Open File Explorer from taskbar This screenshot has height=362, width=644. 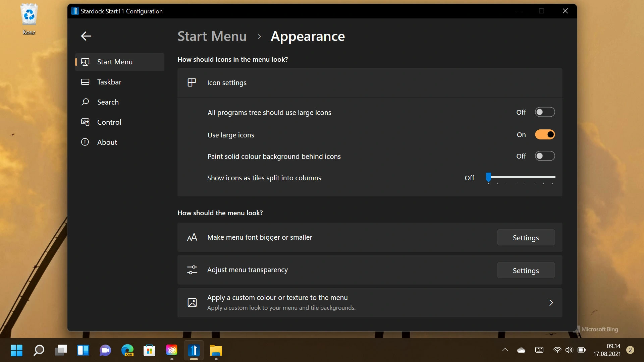(216, 350)
